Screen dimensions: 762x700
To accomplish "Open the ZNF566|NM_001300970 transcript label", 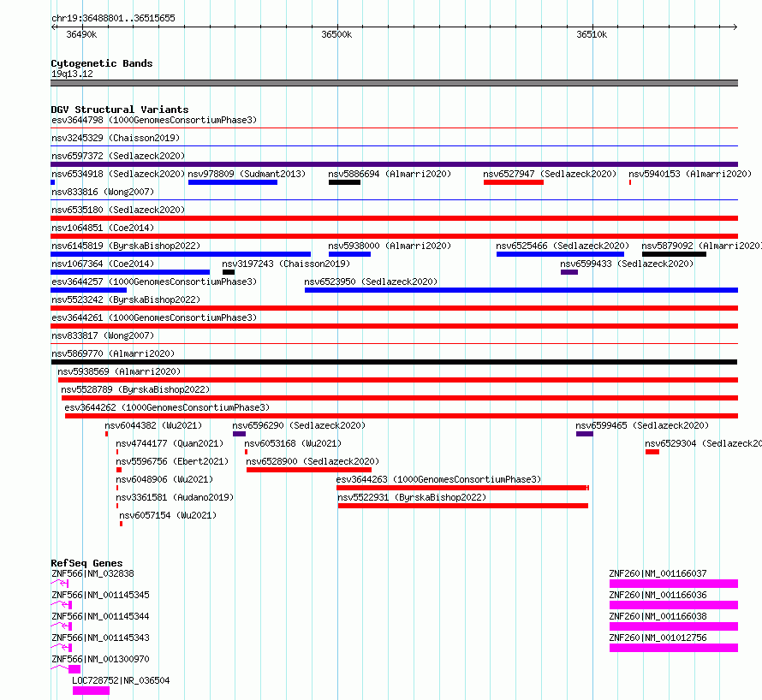I will click(x=100, y=659).
